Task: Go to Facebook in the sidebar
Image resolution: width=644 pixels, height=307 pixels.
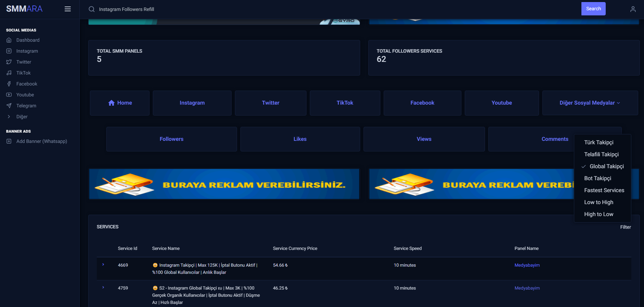Action: 27,84
